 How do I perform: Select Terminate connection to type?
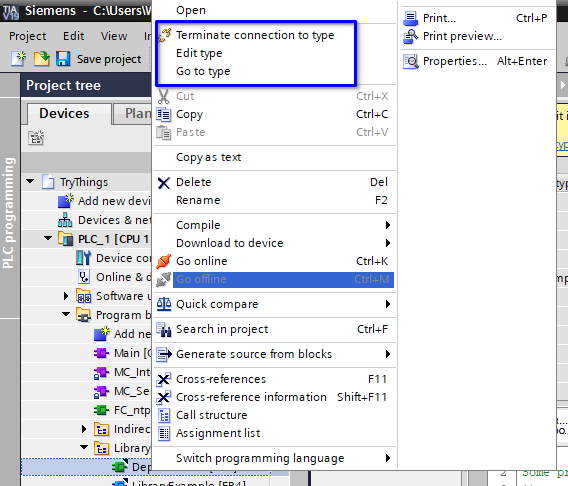[255, 35]
